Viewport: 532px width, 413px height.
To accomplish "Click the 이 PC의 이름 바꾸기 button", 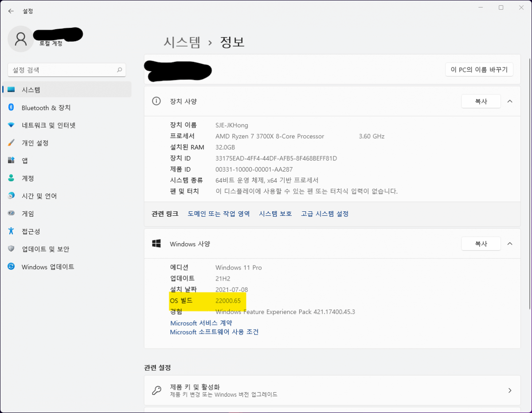I will (x=479, y=70).
